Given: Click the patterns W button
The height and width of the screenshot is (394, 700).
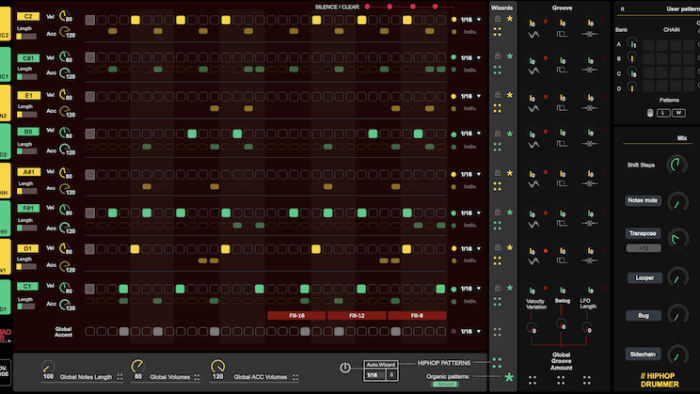Looking at the screenshot, I should (679, 113).
